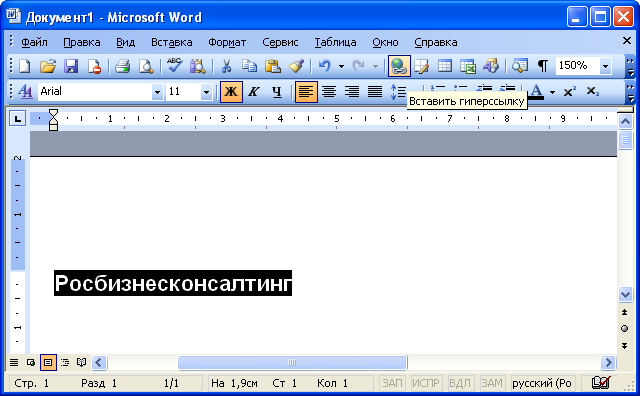640x396 pixels.
Task: Open the Arial font name dropdown
Action: point(157,92)
